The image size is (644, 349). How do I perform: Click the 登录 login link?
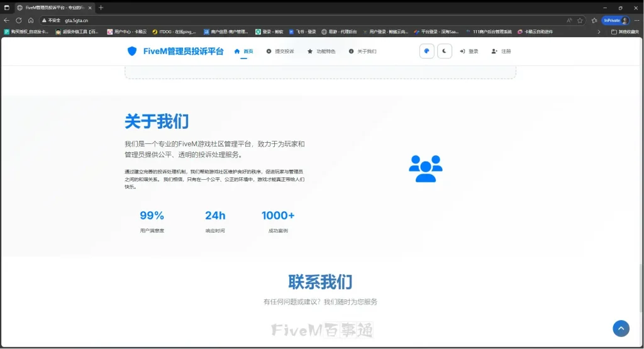469,52
